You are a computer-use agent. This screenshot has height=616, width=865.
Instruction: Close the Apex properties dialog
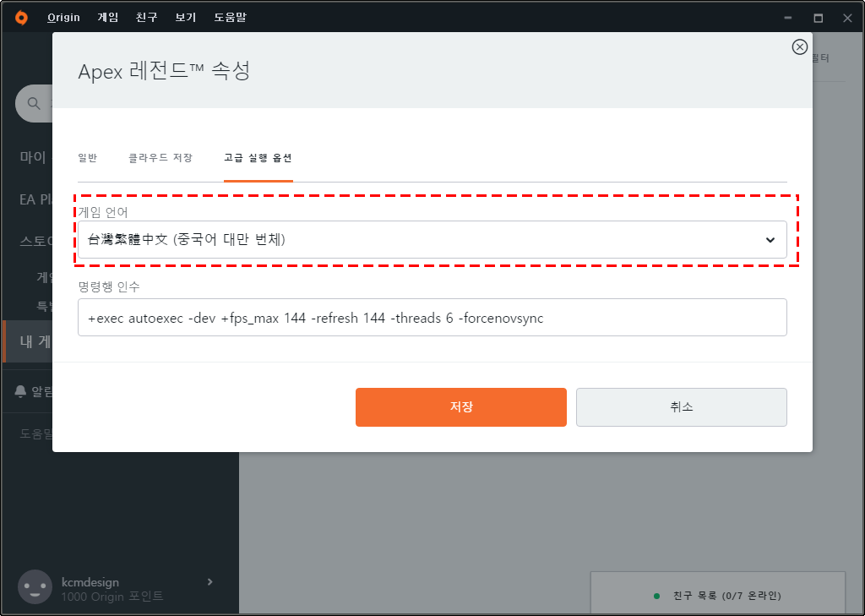[x=799, y=47]
